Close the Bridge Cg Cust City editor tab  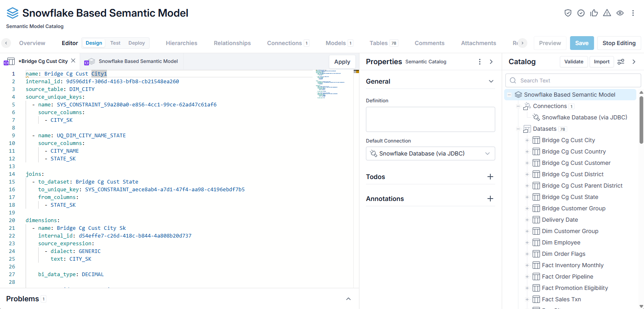[73, 61]
